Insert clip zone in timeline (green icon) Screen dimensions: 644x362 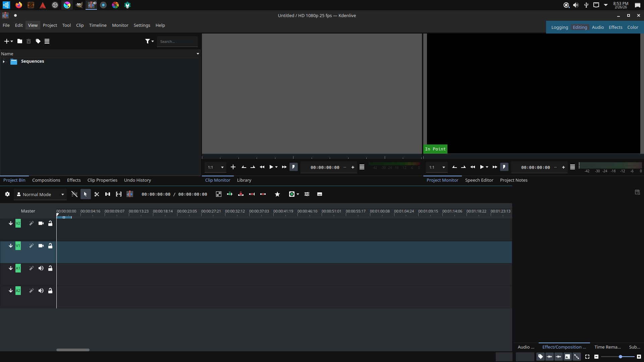point(230,194)
